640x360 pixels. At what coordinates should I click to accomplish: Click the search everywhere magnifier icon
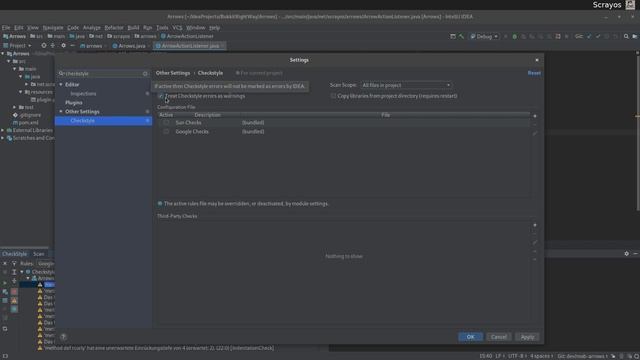pyautogui.click(x=626, y=36)
